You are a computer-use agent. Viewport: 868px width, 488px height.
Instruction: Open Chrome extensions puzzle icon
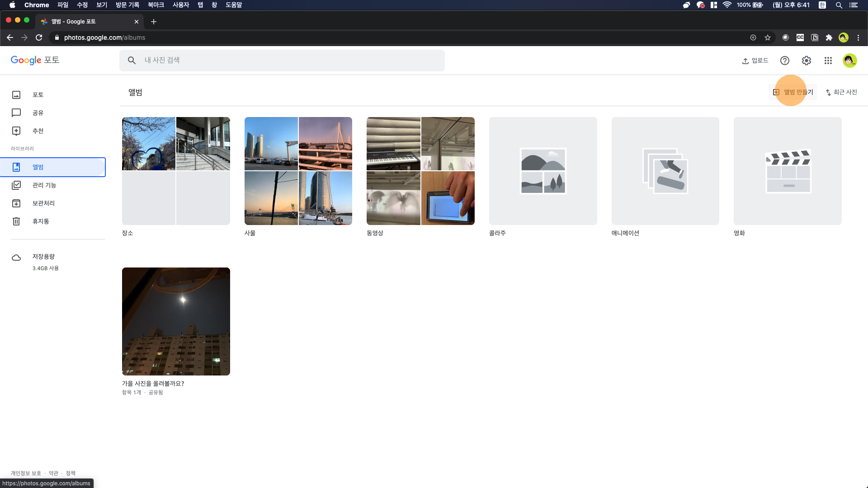(x=829, y=38)
